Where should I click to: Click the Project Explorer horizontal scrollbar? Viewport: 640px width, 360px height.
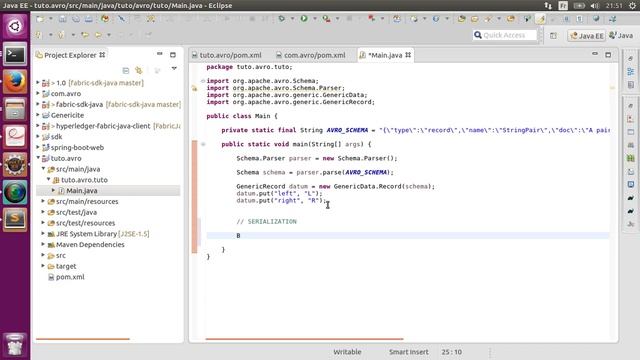pyautogui.click(x=82, y=339)
